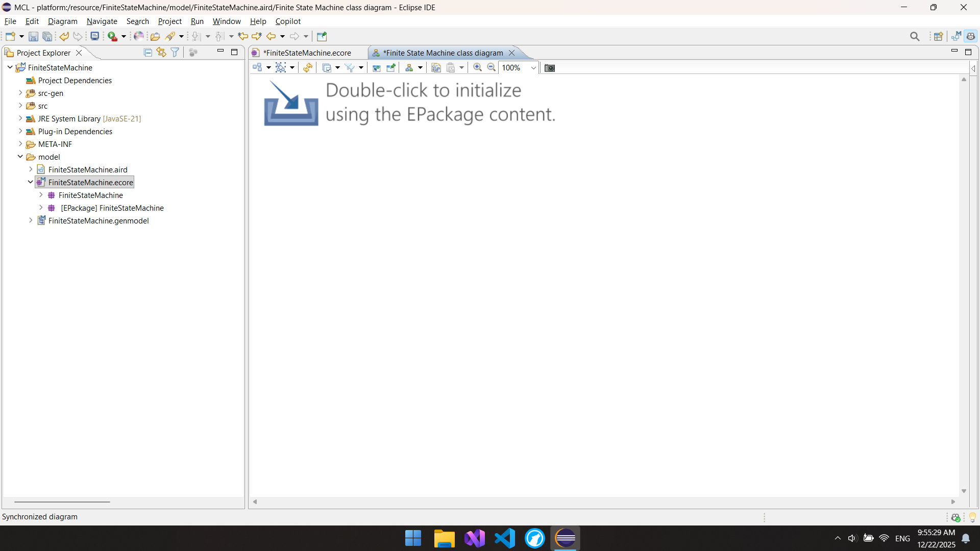Switch to the FiniteStateMachine.ecore editor tab
This screenshot has height=551, width=980.
pos(307,53)
